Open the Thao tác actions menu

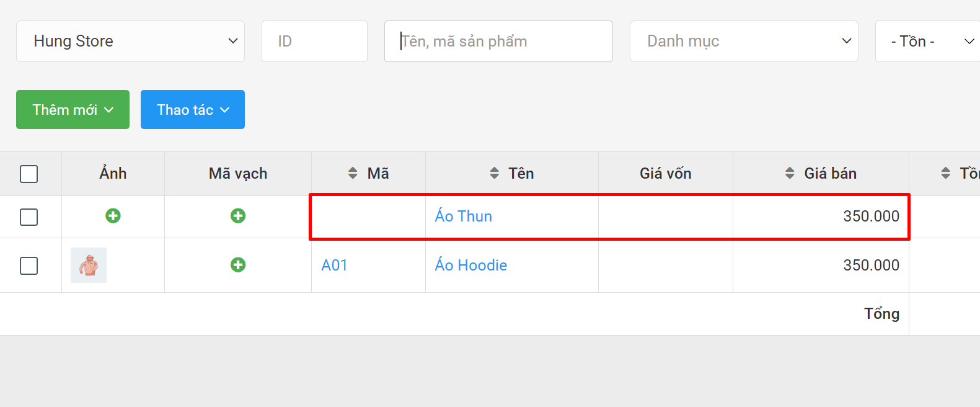click(x=193, y=110)
